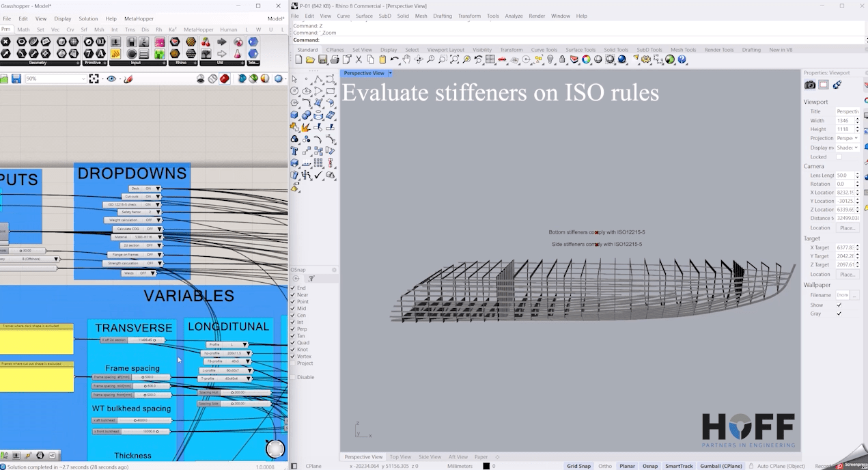Screen dimensions: 868x470
Task: Enable the Project osnap checkbox
Action: tap(294, 363)
